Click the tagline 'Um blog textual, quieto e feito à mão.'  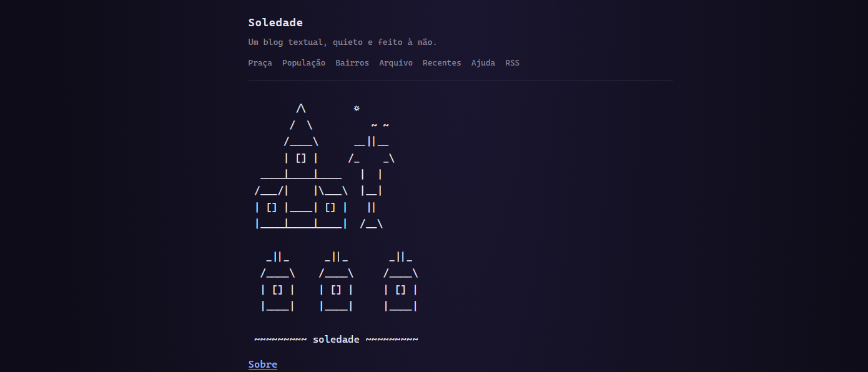[x=342, y=42]
